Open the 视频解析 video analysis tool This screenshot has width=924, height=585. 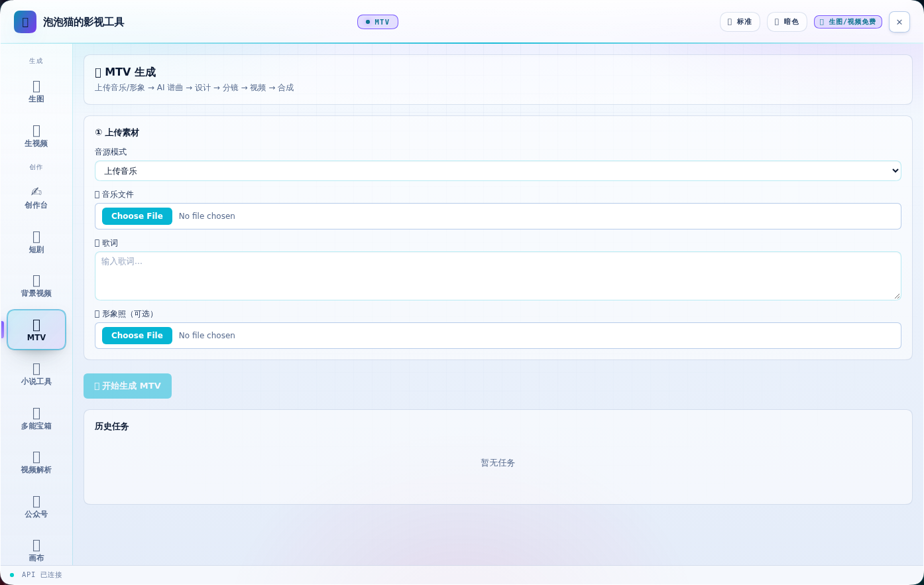(x=36, y=462)
